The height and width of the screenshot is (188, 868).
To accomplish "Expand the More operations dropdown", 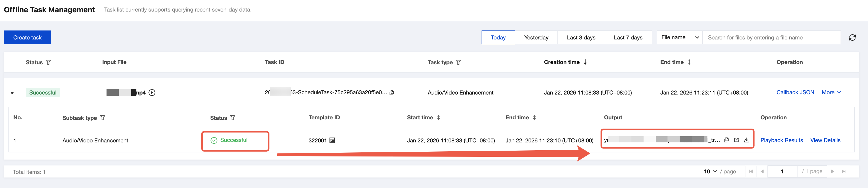I will (x=831, y=92).
